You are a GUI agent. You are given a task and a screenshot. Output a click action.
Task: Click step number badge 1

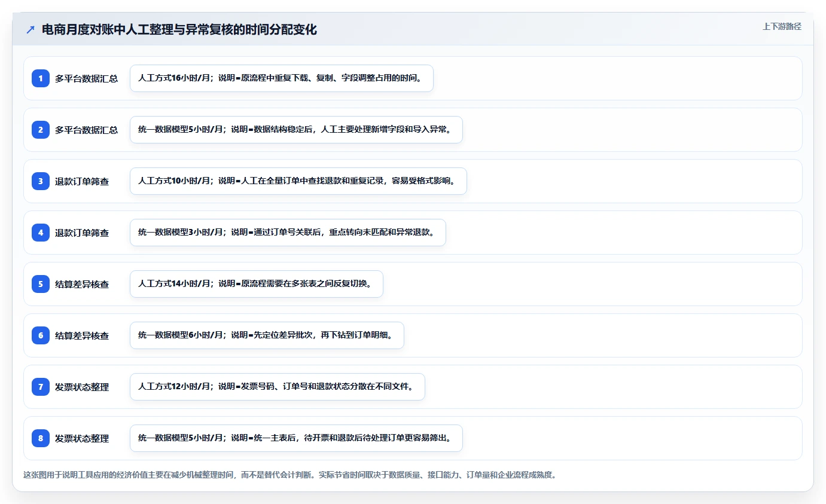(x=41, y=78)
